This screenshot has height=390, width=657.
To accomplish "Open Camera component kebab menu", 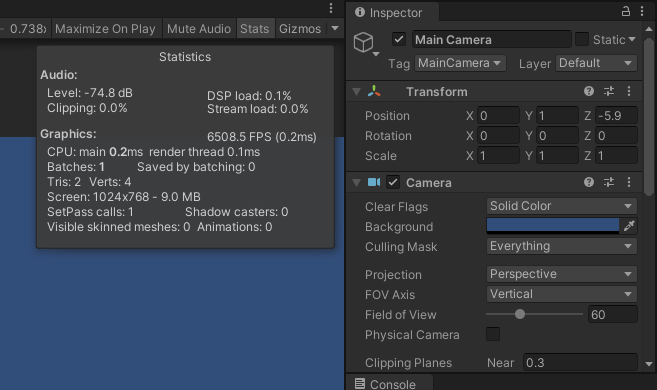I will (x=629, y=182).
